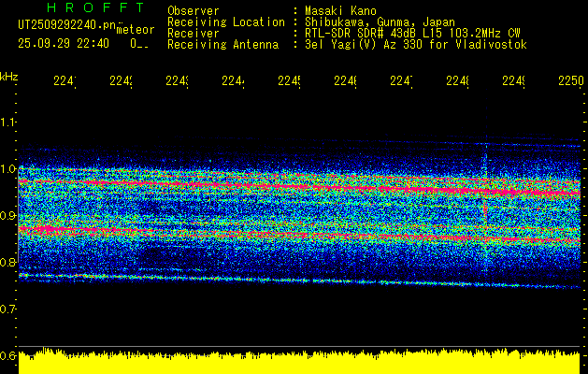This screenshot has height=374, width=588.
Task: Click the 0.6 kHz axis tick label
Action: (8, 355)
